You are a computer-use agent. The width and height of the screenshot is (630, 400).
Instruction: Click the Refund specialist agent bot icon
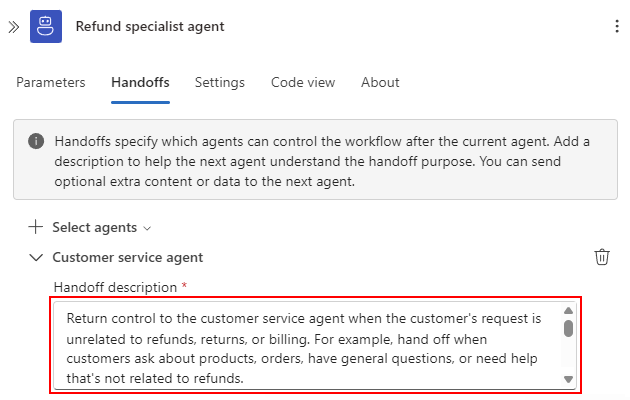click(x=46, y=27)
